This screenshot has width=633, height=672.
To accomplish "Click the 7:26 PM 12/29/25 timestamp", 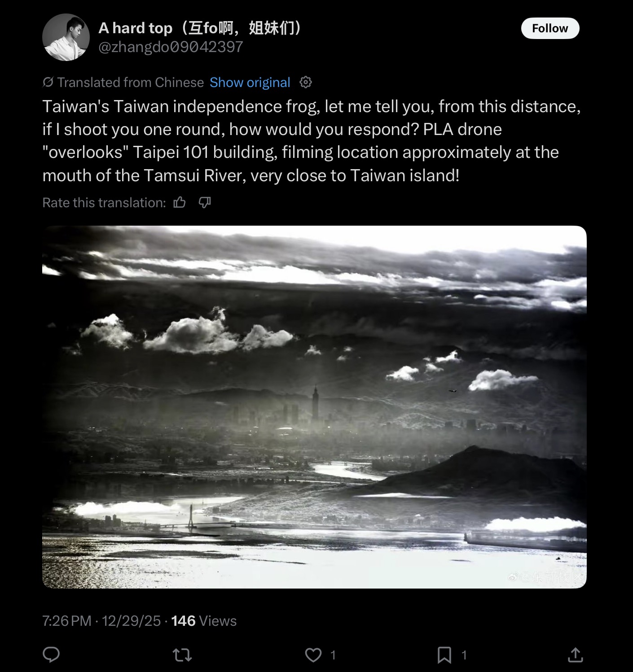I will (x=101, y=621).
